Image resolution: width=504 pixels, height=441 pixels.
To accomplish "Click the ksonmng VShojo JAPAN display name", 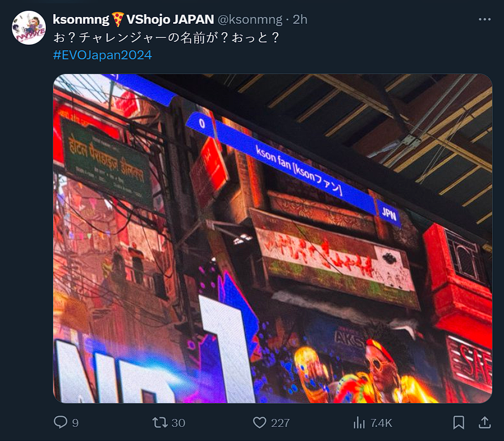I will 133,20.
